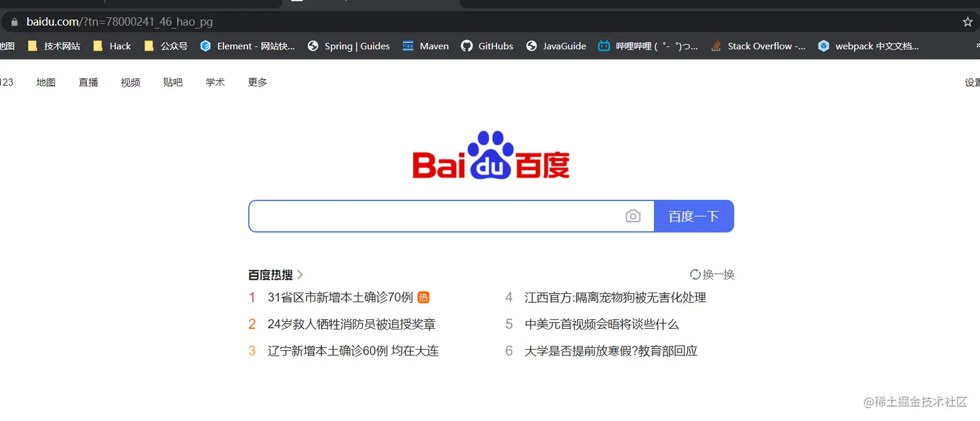This screenshot has height=421, width=980.
Task: Open the Spring | Guides bookmark
Action: click(x=349, y=46)
